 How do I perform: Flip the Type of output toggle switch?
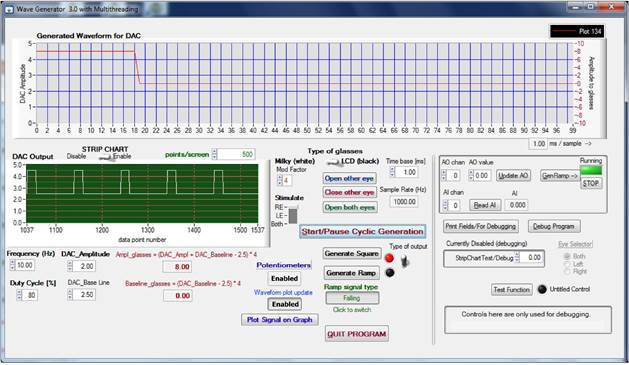click(405, 262)
